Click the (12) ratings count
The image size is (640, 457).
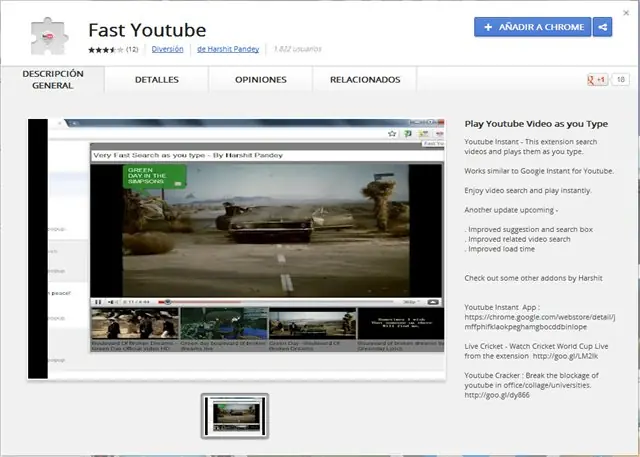(x=132, y=49)
